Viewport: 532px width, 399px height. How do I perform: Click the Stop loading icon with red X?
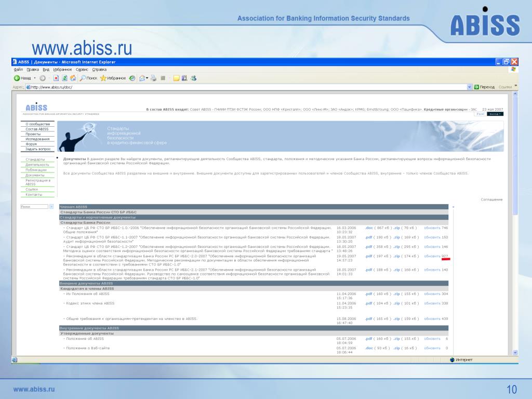[56, 78]
